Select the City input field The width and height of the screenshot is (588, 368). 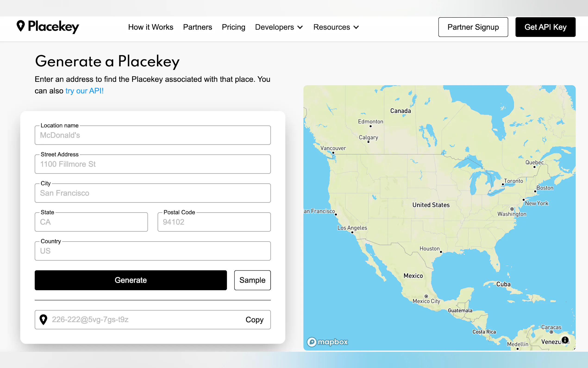coord(153,193)
